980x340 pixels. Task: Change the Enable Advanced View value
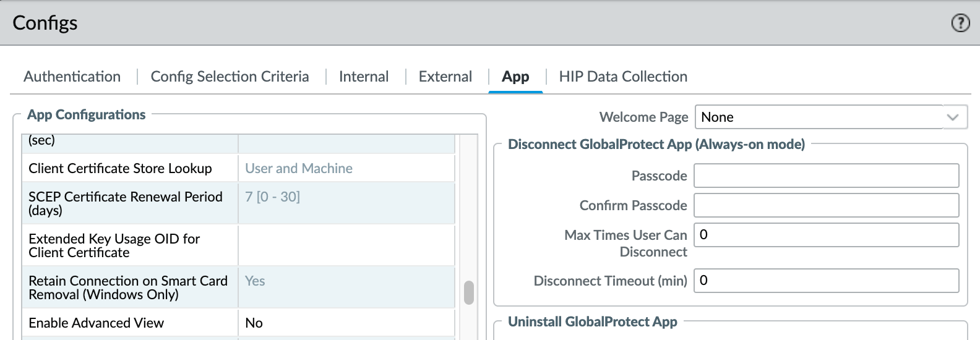346,323
